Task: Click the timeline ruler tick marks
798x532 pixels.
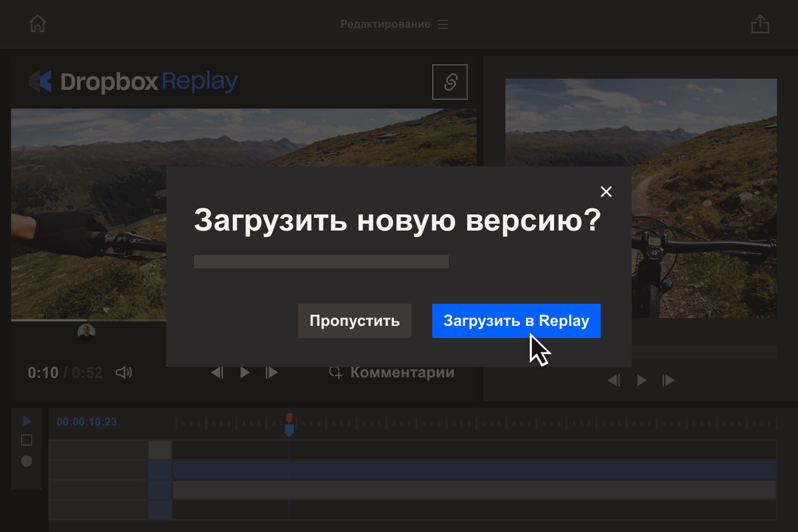Action: tap(477, 423)
